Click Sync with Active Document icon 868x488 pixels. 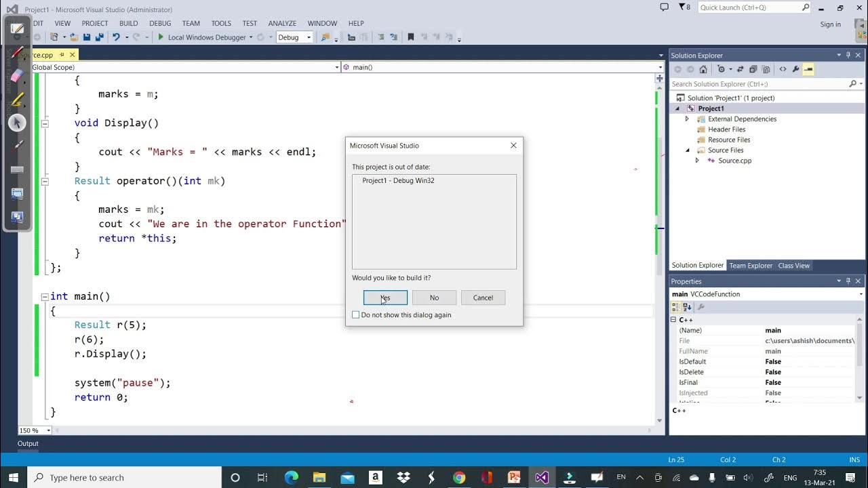pyautogui.click(x=740, y=69)
